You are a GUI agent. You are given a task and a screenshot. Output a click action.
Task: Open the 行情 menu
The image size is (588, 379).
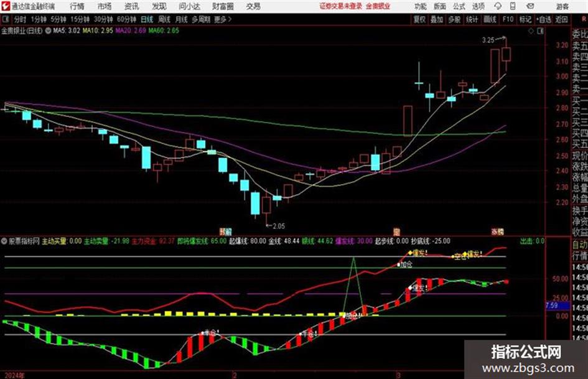(x=77, y=6)
